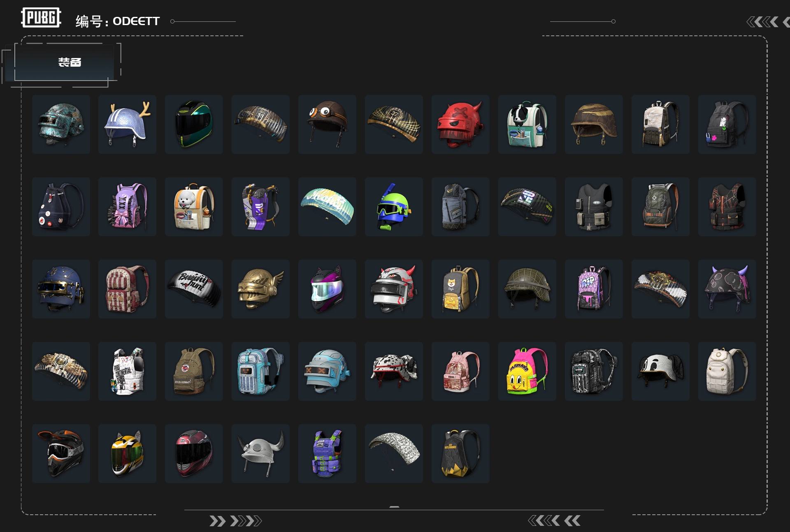790x532 pixels.
Task: Select the reindeer antler blue helmet
Action: pyautogui.click(x=127, y=124)
